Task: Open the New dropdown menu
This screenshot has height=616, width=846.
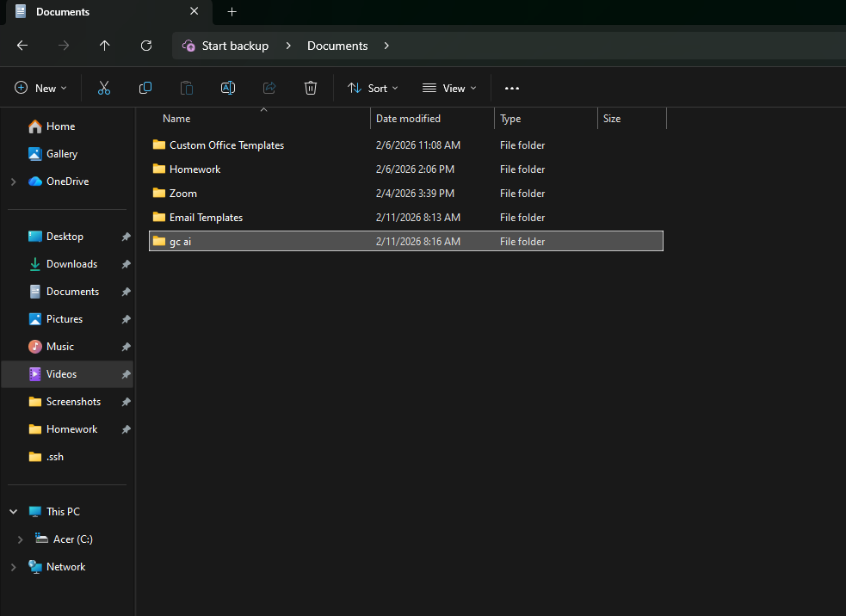Action: (x=40, y=88)
